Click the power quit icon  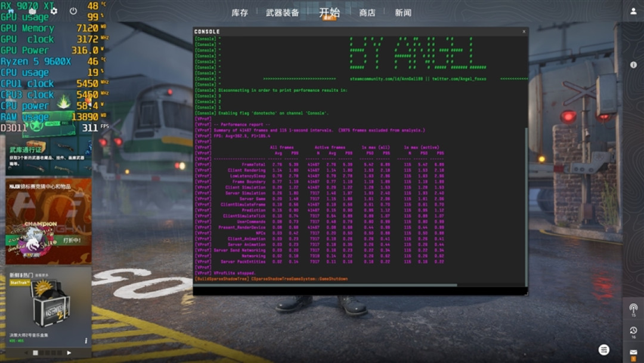73,11
